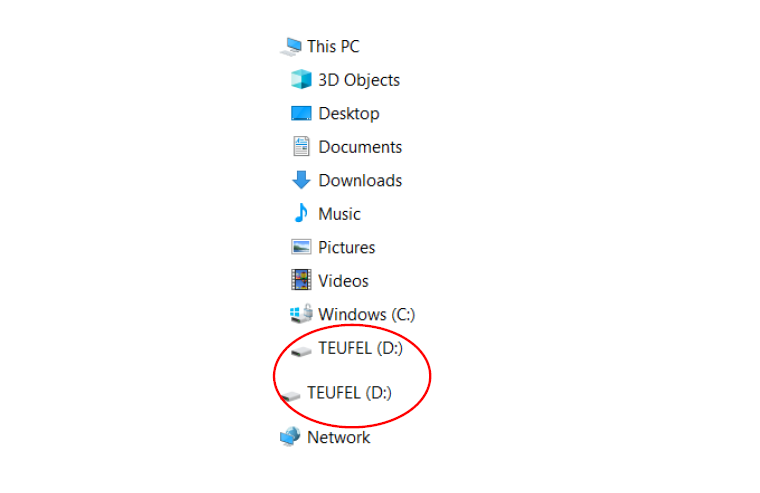Click the Network globe icon
This screenshot has width=760, height=493.
coord(290,436)
